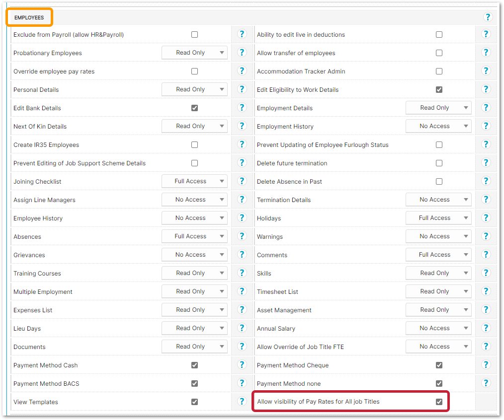Click help icon next to Grievances
The image size is (504, 420).
point(242,255)
